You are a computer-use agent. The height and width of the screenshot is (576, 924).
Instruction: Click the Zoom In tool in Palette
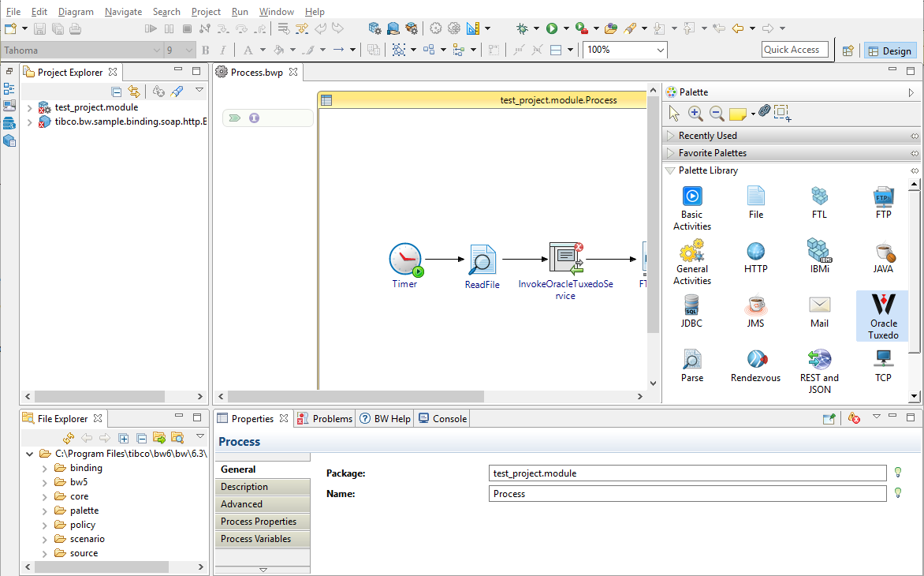pyautogui.click(x=695, y=113)
